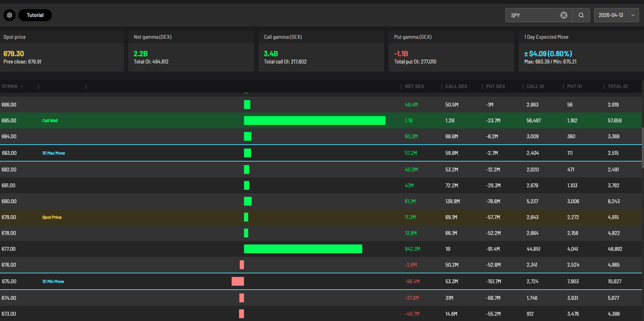Viewport: 644px width, 321px height.
Task: Open the 2026-04-13 date dropdown
Action: (618, 15)
